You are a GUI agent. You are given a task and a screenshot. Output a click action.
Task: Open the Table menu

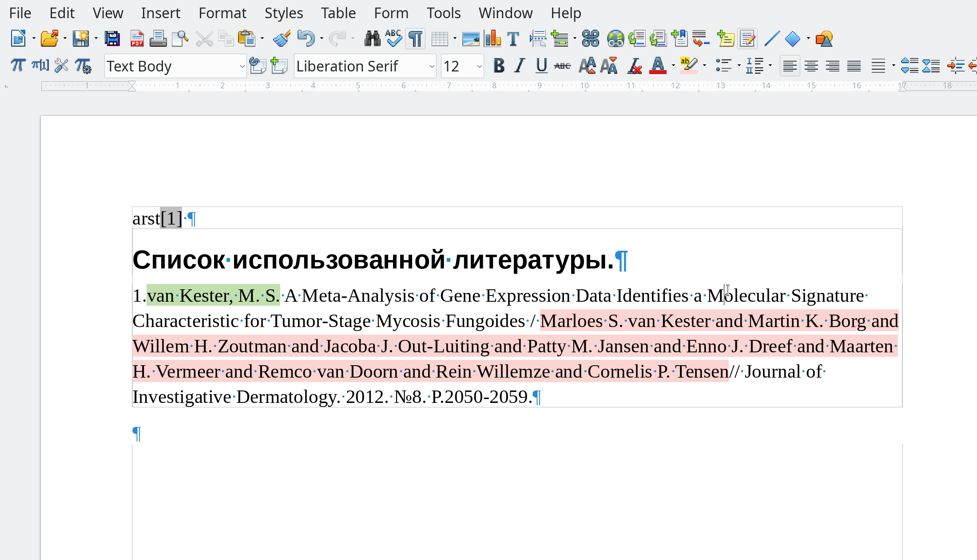pos(338,13)
